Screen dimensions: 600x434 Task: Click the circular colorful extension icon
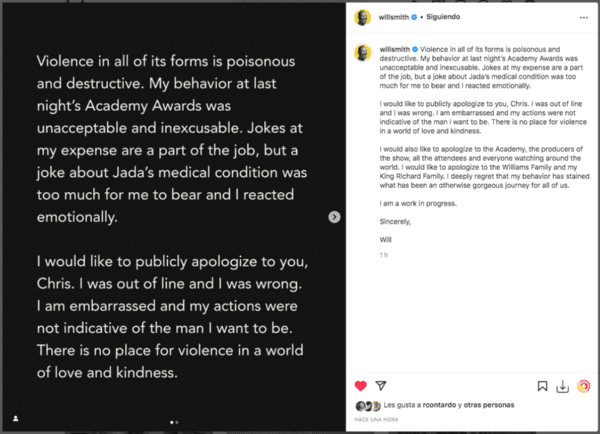pos(582,386)
